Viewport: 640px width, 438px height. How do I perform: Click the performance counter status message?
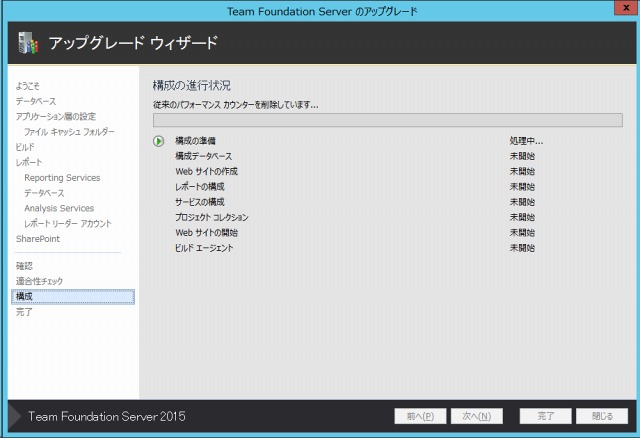pos(236,105)
